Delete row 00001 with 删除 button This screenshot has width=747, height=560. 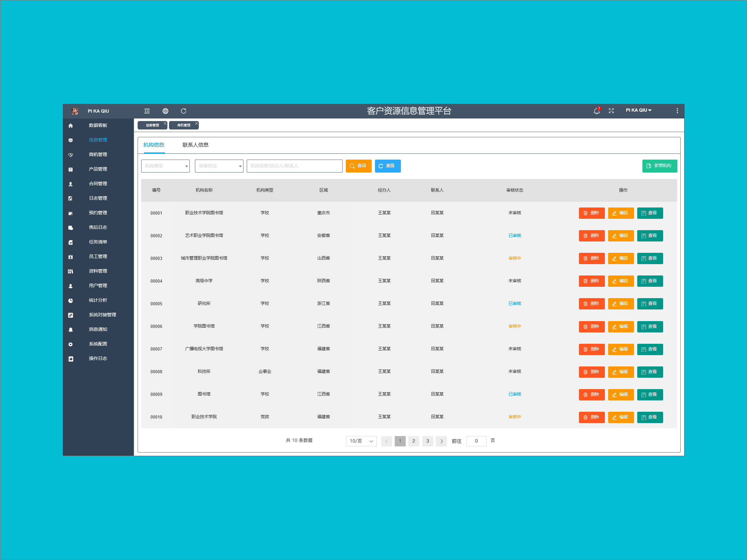coord(592,213)
